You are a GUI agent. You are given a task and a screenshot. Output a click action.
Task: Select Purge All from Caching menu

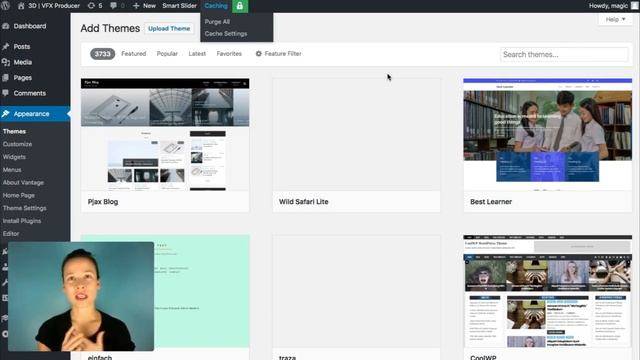[x=217, y=22]
